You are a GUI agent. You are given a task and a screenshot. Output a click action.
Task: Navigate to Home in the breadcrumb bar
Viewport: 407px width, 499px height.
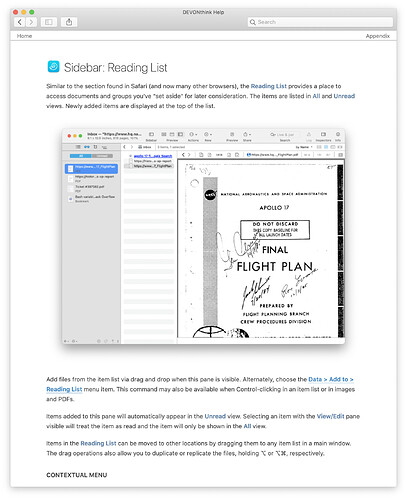pos(24,36)
